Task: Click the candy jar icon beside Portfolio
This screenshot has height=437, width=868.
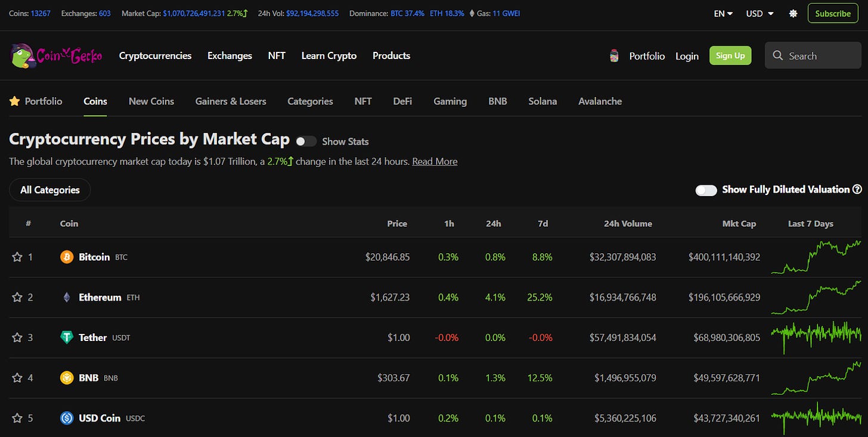Action: coord(614,56)
